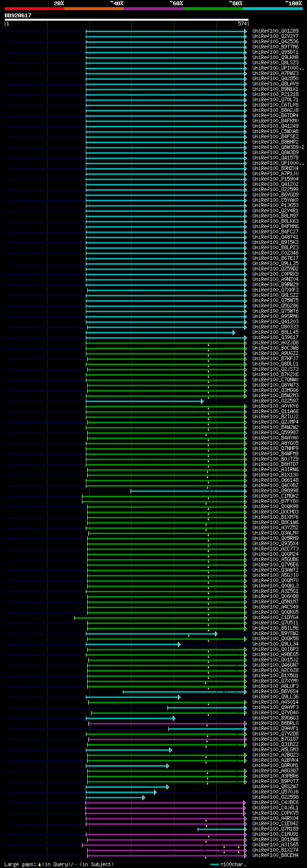Select hit label UniRef100_P21218
The width and height of the screenshot is (307, 868).
(275, 95)
